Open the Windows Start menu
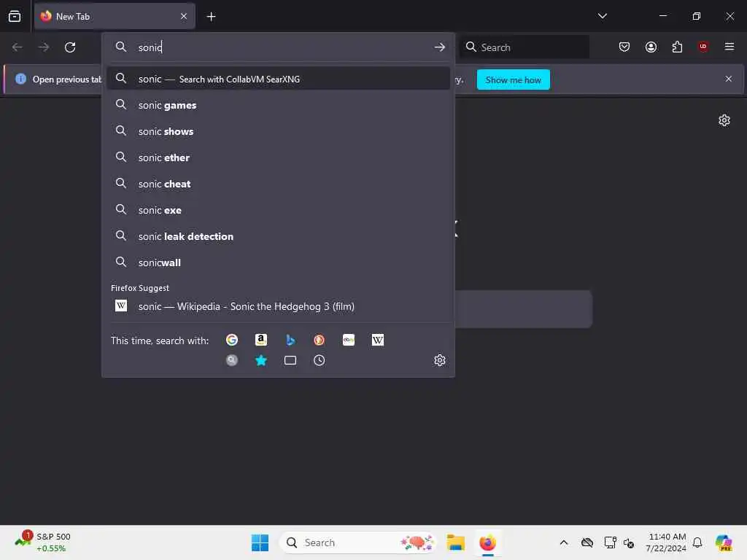The height and width of the screenshot is (560, 747). pos(260,542)
